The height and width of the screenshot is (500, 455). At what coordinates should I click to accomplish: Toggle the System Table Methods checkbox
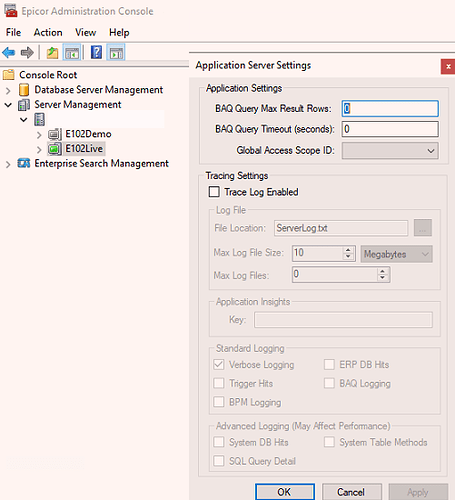329,442
